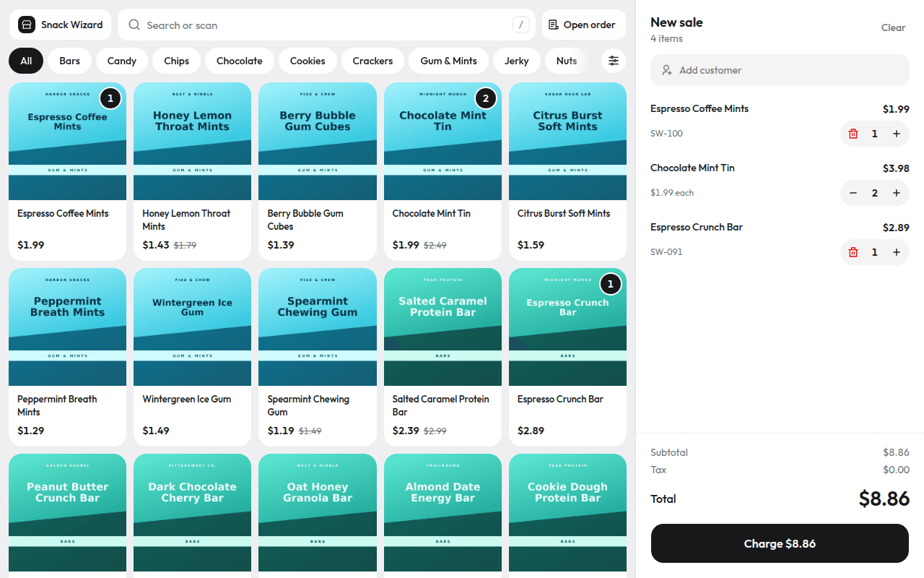
Task: Click the slash shortcut badge in search
Action: pyautogui.click(x=521, y=25)
